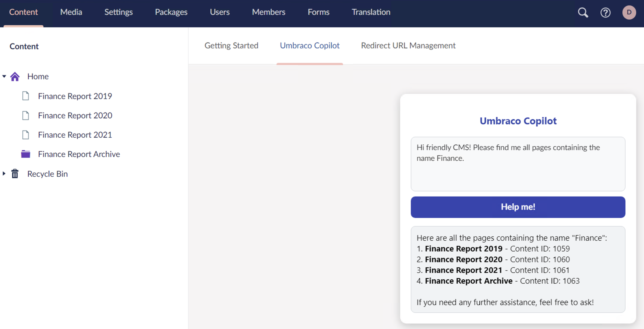Click the Umbraco Copilot card title
Image resolution: width=644 pixels, height=329 pixels.
[518, 121]
